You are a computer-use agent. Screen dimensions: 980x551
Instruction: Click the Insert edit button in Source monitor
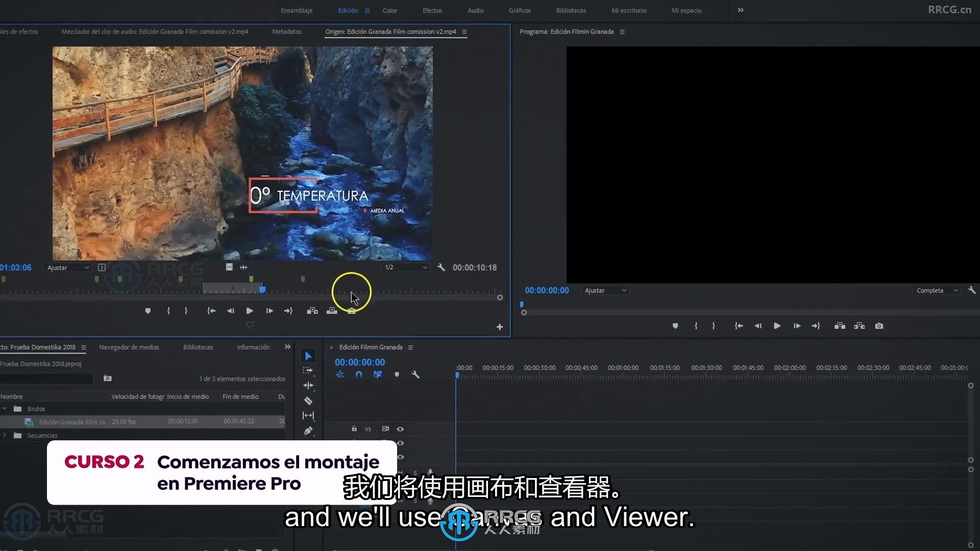coord(312,311)
